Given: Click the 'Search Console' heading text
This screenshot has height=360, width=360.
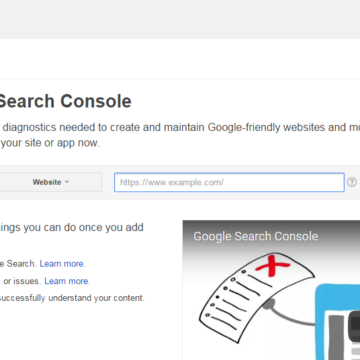Looking at the screenshot, I should [x=65, y=101].
